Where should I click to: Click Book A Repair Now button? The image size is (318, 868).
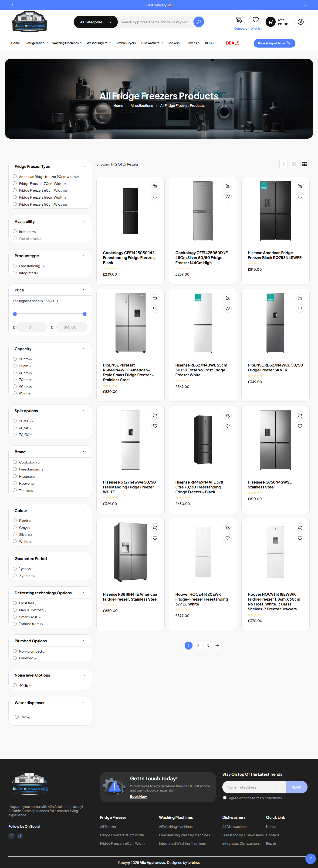(274, 43)
